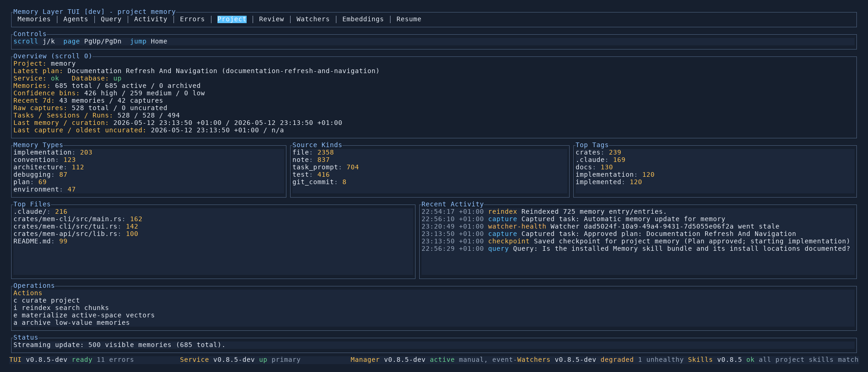Run 'i reindex search chunks' action
This screenshot has height=372, width=868.
coord(61,308)
